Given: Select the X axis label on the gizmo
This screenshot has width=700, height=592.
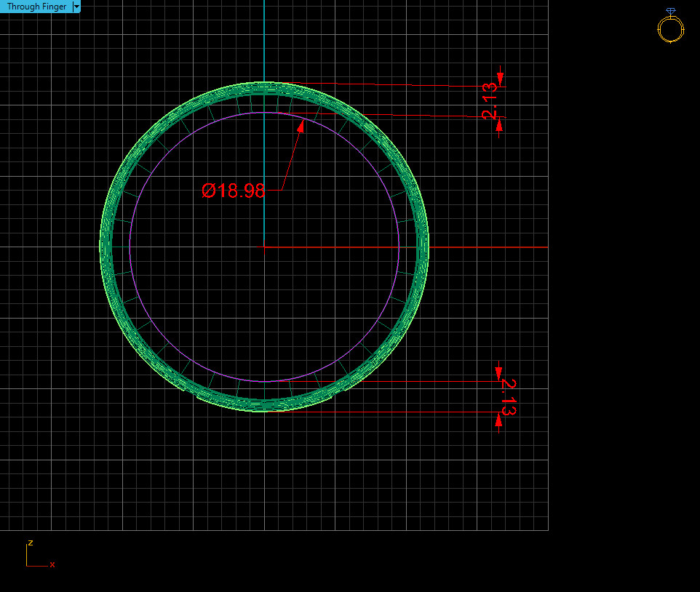Looking at the screenshot, I should [x=52, y=565].
